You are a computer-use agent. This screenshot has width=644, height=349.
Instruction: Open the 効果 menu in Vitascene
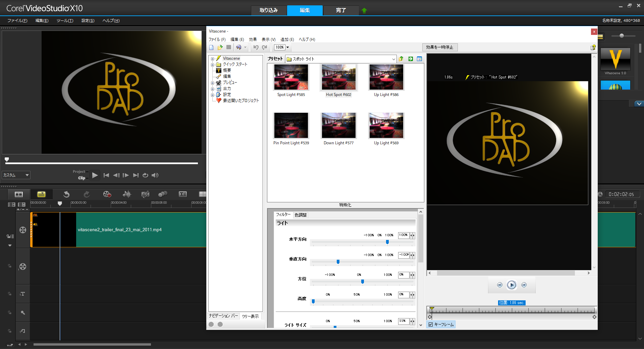pyautogui.click(x=253, y=39)
